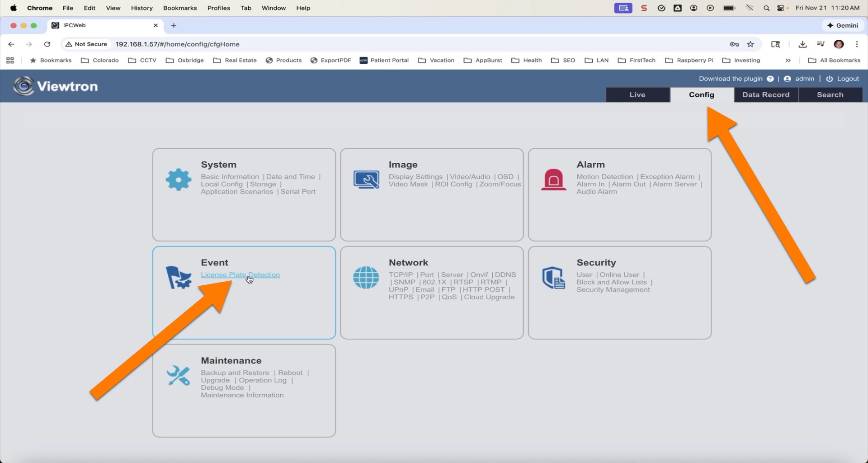
Task: Open License Plate Detection link
Action: [x=240, y=275]
